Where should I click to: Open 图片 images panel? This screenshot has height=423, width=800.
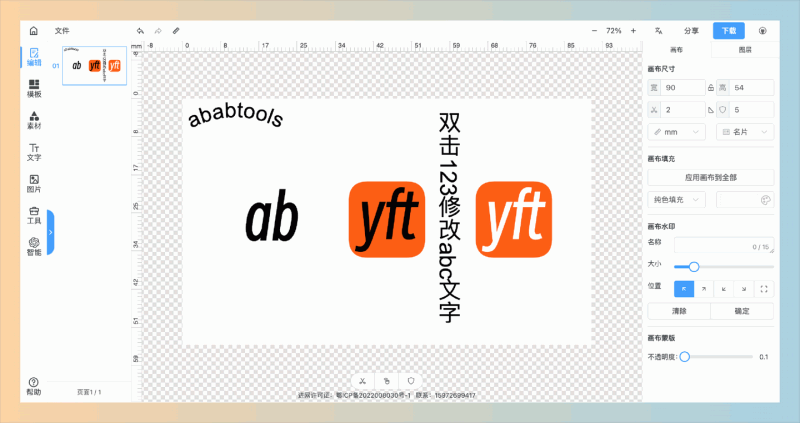pos(34,184)
